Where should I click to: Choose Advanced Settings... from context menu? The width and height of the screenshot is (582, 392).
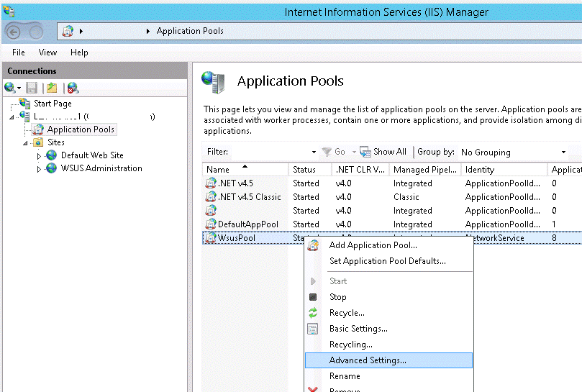(388, 360)
